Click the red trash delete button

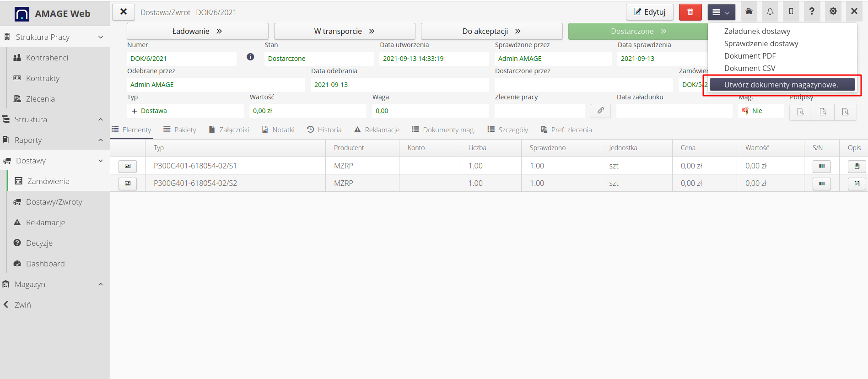(x=690, y=12)
